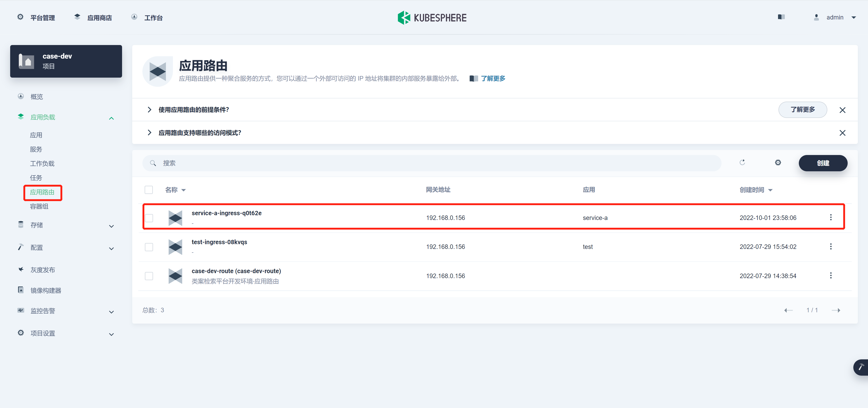
Task: Open the floating toolbox hammer icon
Action: pyautogui.click(x=861, y=367)
